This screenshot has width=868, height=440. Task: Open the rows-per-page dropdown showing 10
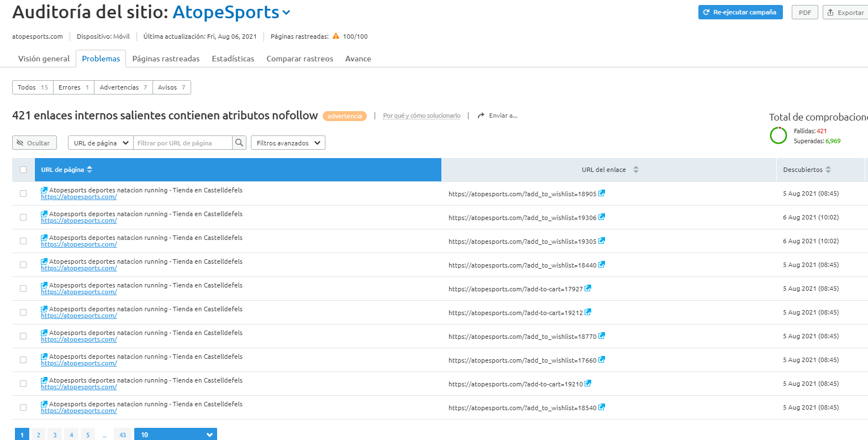[176, 434]
